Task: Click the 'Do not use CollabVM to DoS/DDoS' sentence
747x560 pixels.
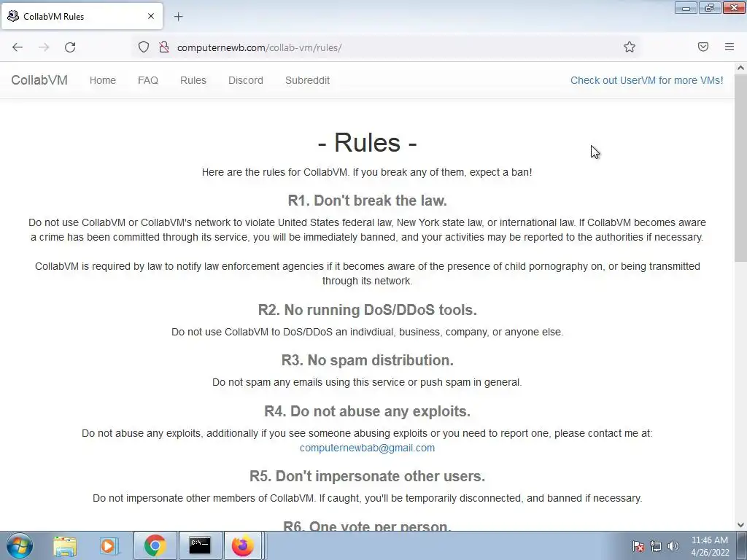Action: coord(368,332)
